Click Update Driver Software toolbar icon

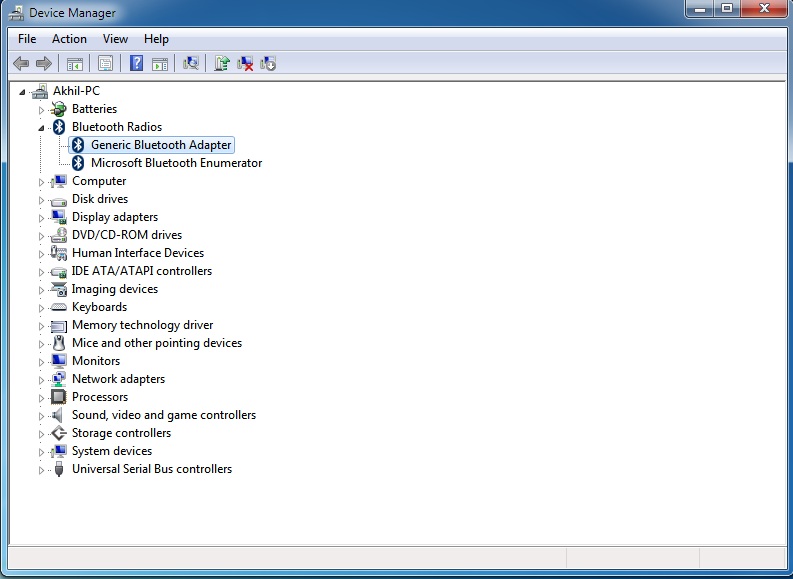click(x=222, y=63)
